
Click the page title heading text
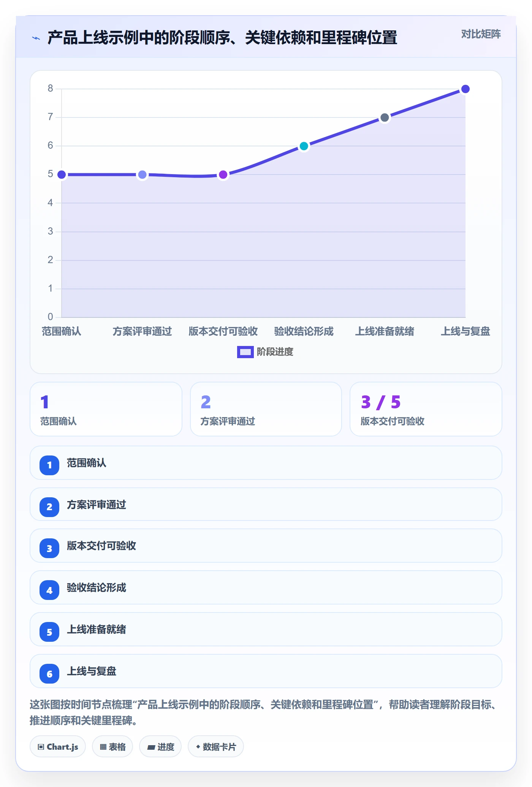[222, 38]
